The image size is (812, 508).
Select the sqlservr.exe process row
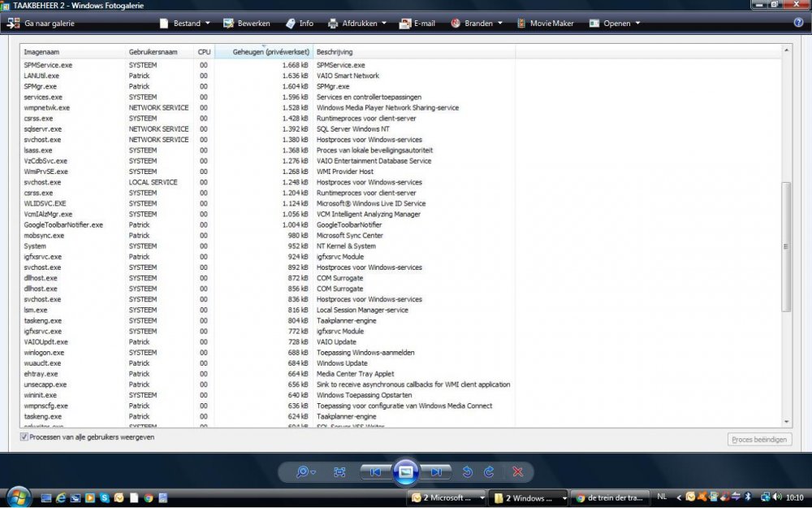[x=268, y=129]
